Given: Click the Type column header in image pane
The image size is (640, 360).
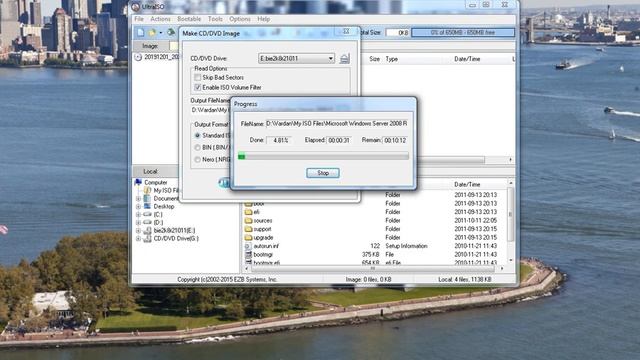Looking at the screenshot, I should pos(392,59).
